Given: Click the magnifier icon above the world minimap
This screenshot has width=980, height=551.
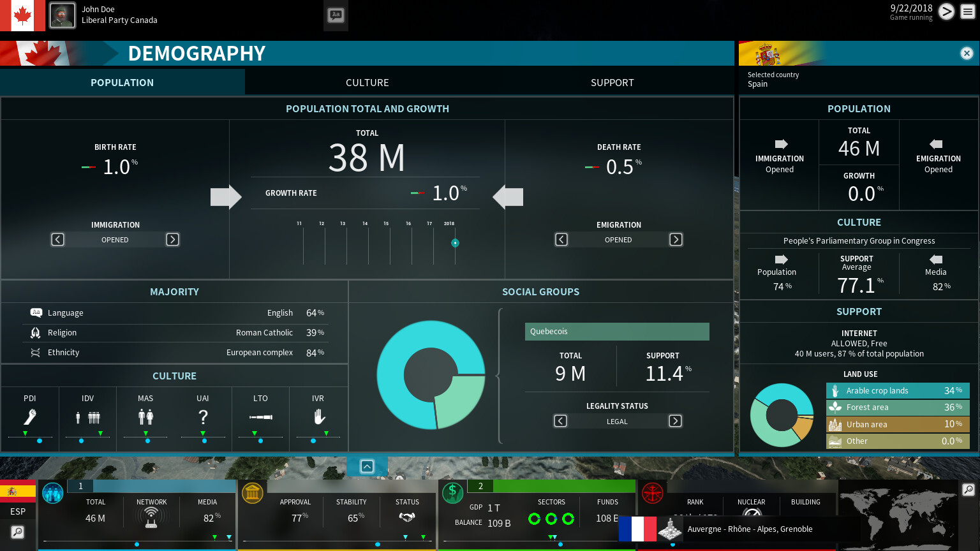Looking at the screenshot, I should 968,490.
